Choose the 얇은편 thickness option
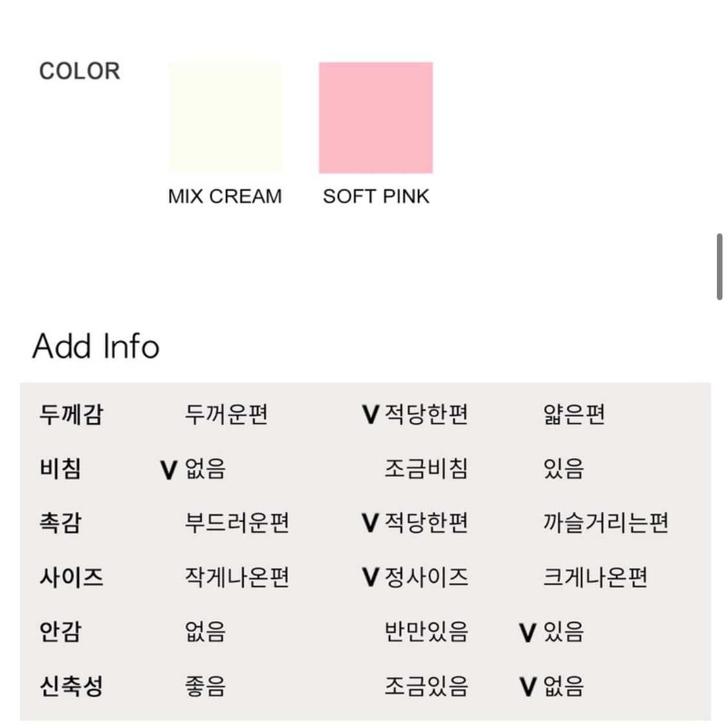 tap(574, 414)
